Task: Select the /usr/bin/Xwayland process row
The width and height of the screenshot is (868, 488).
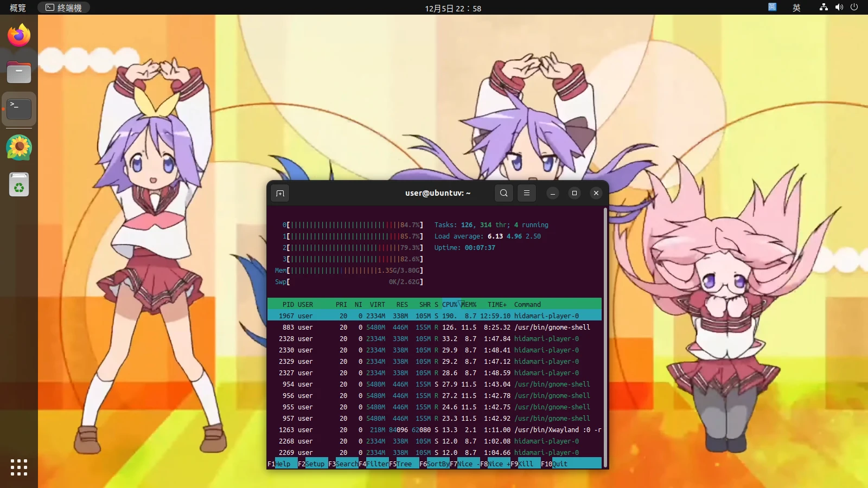Action: (434, 429)
